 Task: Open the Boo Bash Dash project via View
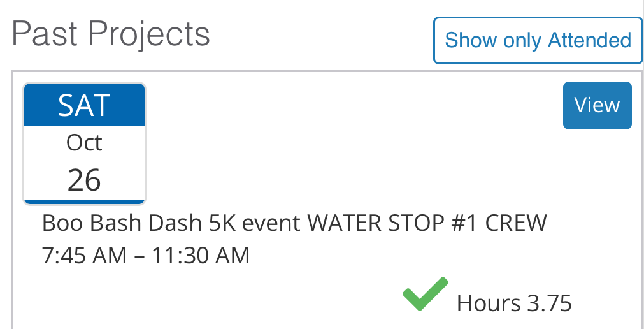click(597, 105)
